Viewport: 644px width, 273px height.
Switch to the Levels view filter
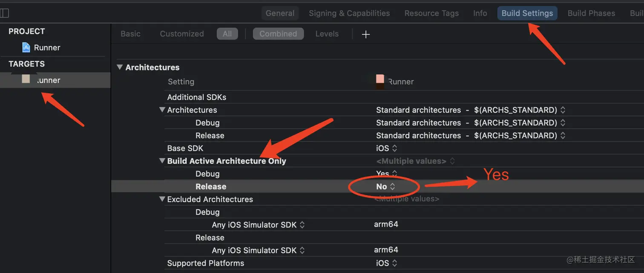point(327,34)
